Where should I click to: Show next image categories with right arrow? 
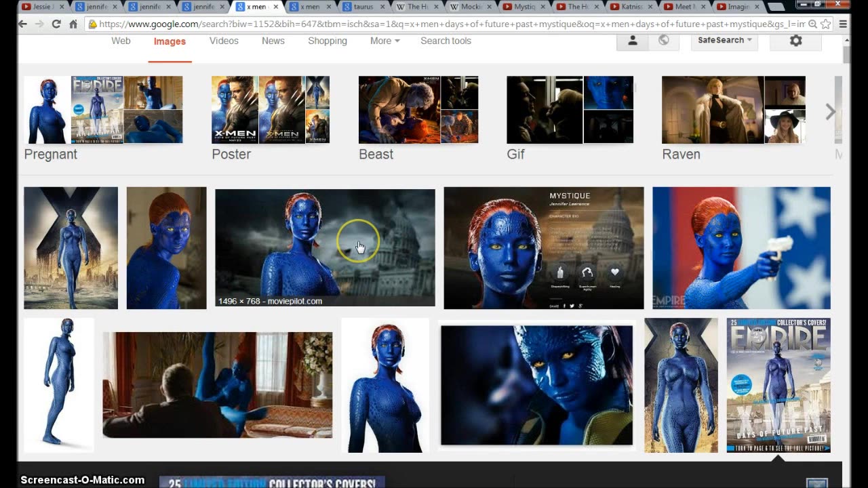[831, 112]
